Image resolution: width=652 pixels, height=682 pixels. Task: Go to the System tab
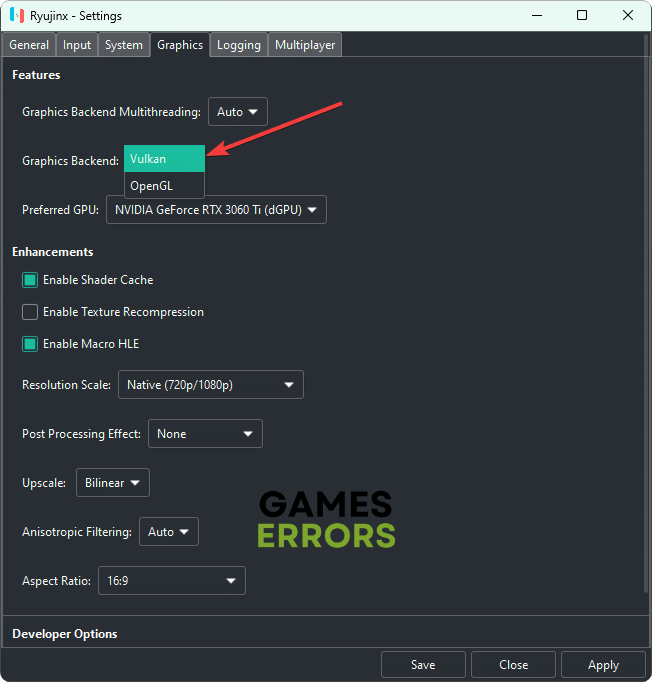click(124, 45)
